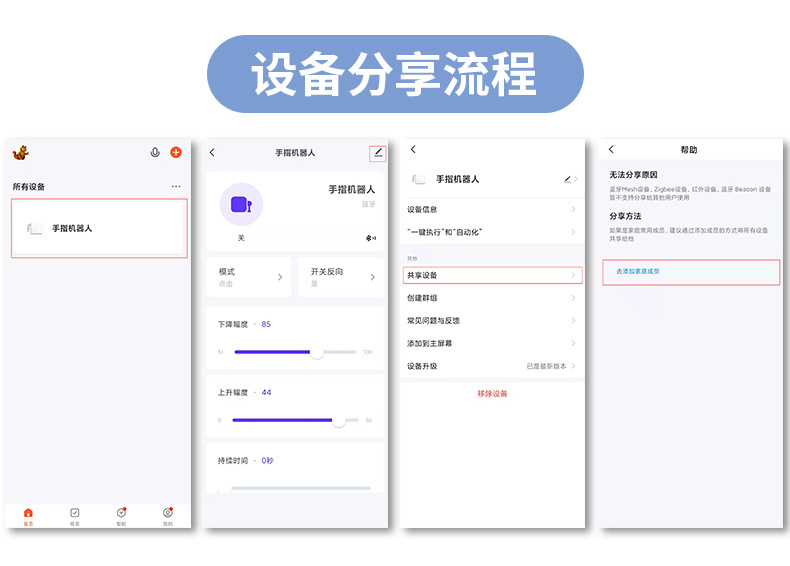Open 设备信息 device info

pos(492,209)
